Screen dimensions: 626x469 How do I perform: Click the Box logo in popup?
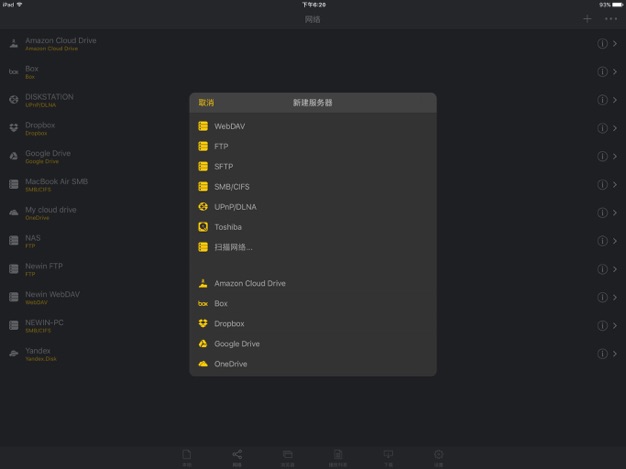(x=203, y=303)
